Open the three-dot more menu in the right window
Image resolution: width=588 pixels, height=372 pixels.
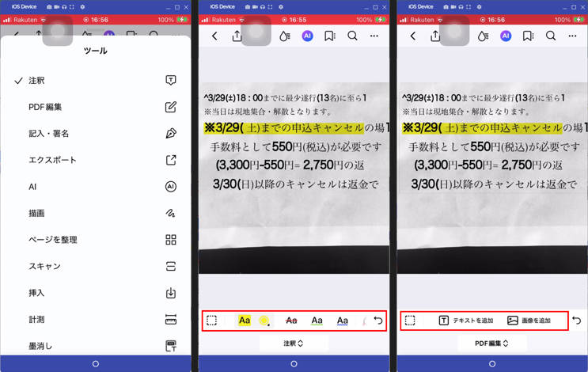point(573,36)
